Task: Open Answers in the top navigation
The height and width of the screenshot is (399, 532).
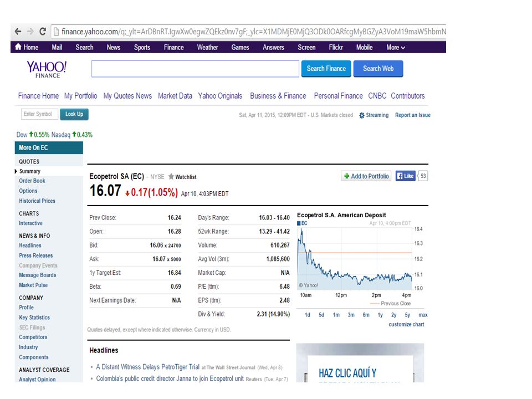Action: coord(273,48)
